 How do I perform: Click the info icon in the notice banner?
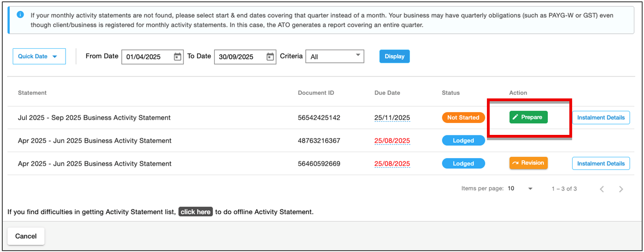(20, 15)
